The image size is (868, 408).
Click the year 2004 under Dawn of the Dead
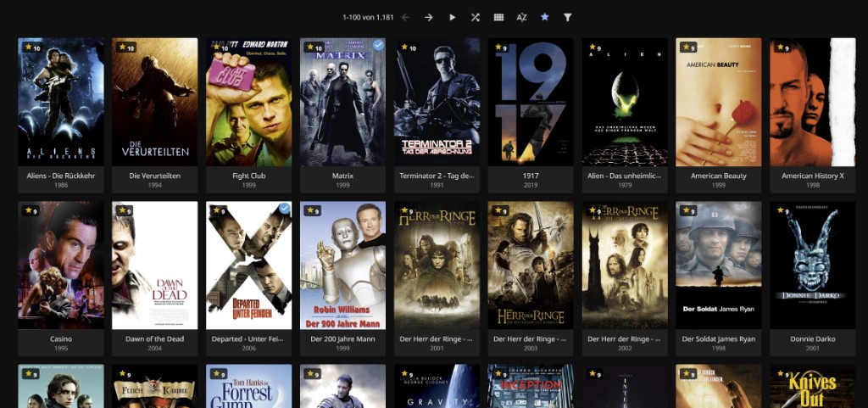coord(155,349)
